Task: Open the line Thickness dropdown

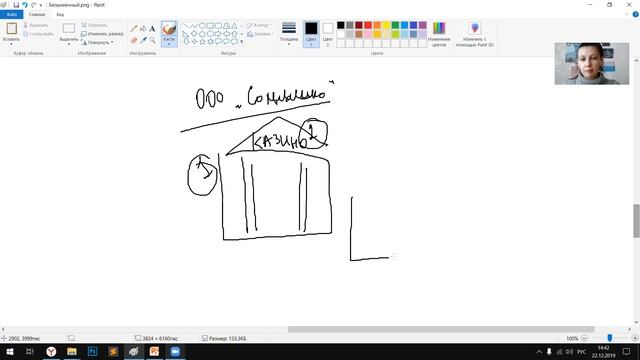Action: pos(289,33)
